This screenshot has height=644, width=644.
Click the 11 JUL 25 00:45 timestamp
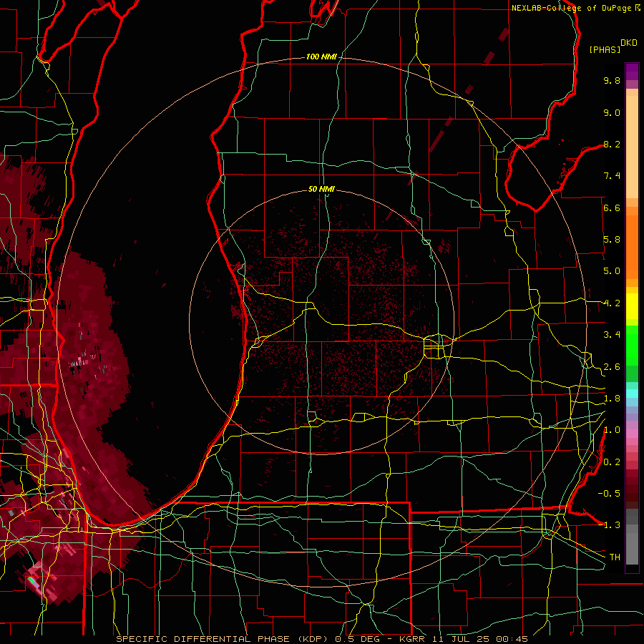[480, 639]
